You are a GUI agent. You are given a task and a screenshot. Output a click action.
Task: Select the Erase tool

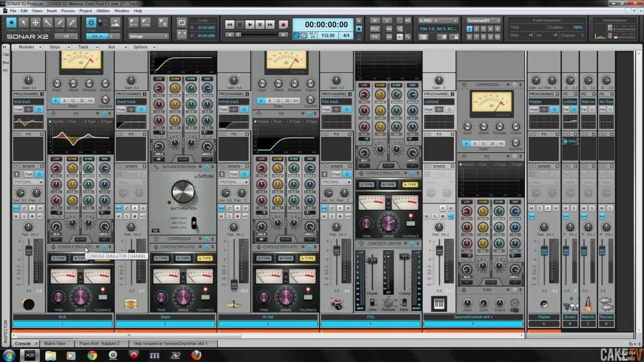[x=72, y=23]
